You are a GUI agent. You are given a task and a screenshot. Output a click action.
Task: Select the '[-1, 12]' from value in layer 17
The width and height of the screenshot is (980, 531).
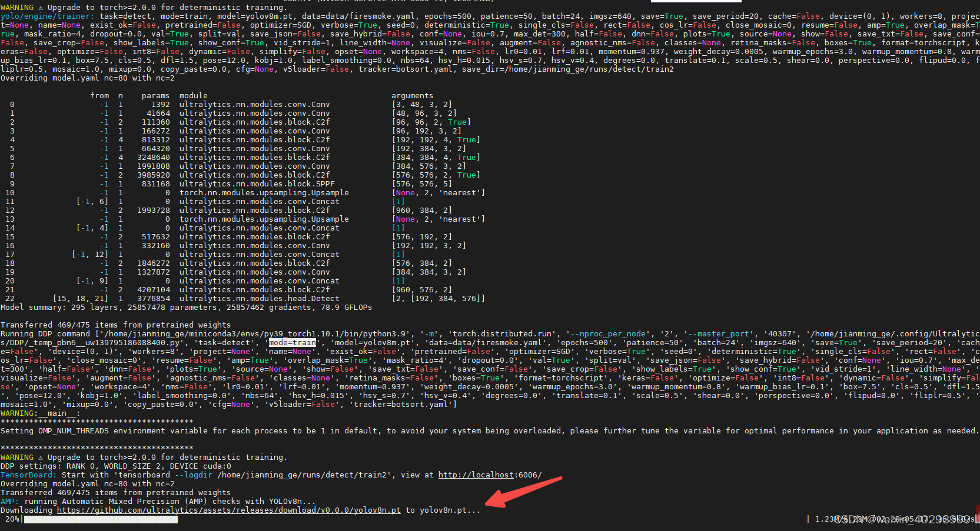[x=90, y=255]
